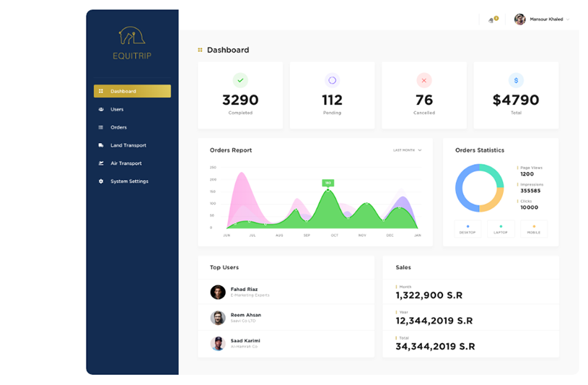Click the Settings gear icon in sidebar

[x=101, y=181]
